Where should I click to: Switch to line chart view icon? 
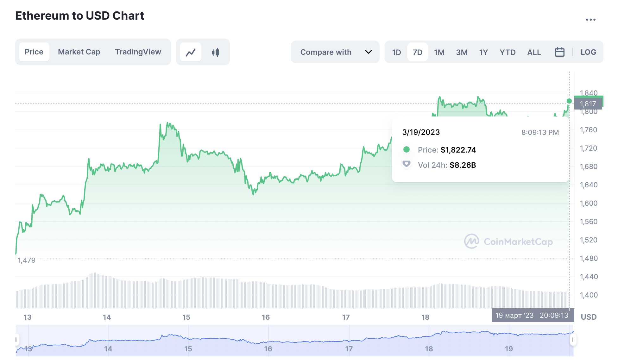tap(191, 52)
